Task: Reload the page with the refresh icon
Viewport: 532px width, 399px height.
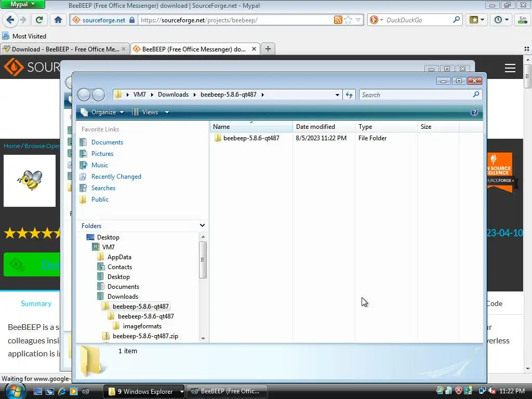Action: [x=39, y=20]
